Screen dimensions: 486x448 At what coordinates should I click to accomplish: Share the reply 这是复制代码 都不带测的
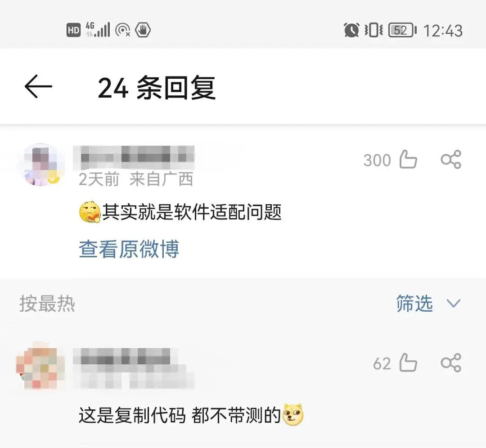(x=451, y=363)
